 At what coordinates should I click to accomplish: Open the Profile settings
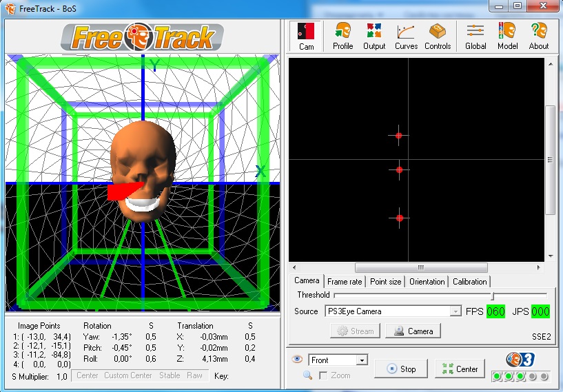tap(342, 37)
